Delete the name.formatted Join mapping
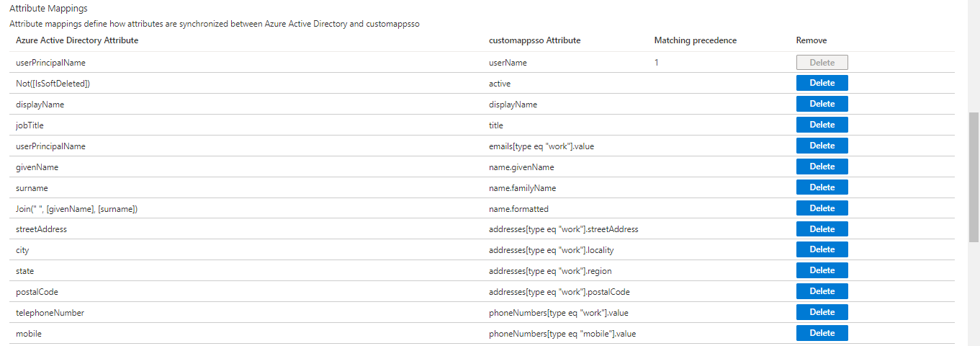 pos(822,208)
